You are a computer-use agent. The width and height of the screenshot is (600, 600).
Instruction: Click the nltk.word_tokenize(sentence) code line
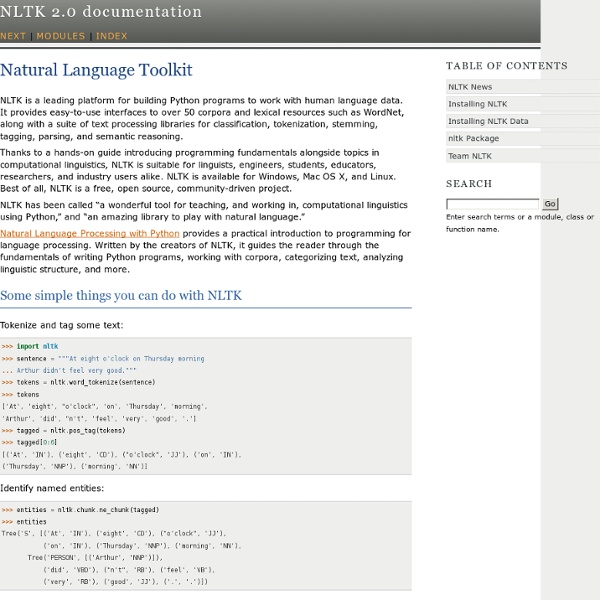[78, 382]
